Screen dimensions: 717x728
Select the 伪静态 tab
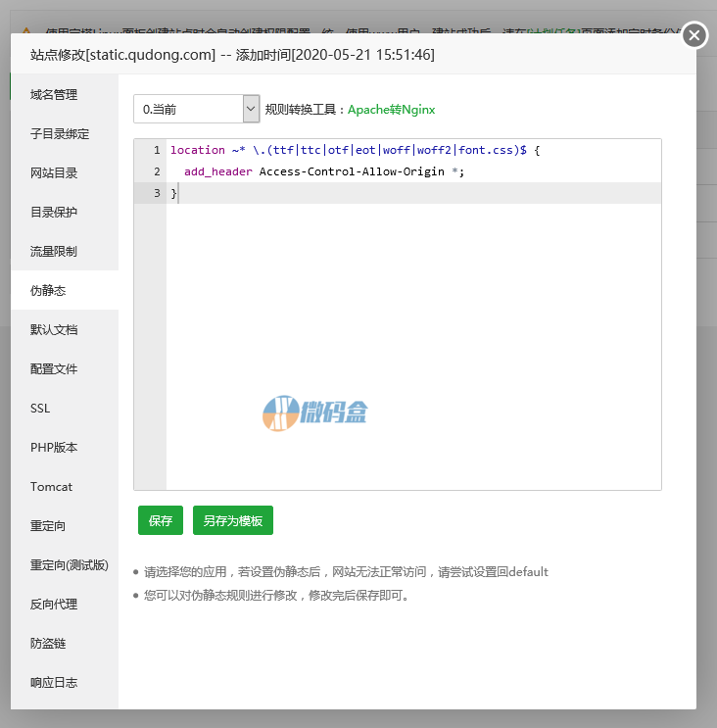pyautogui.click(x=65, y=291)
